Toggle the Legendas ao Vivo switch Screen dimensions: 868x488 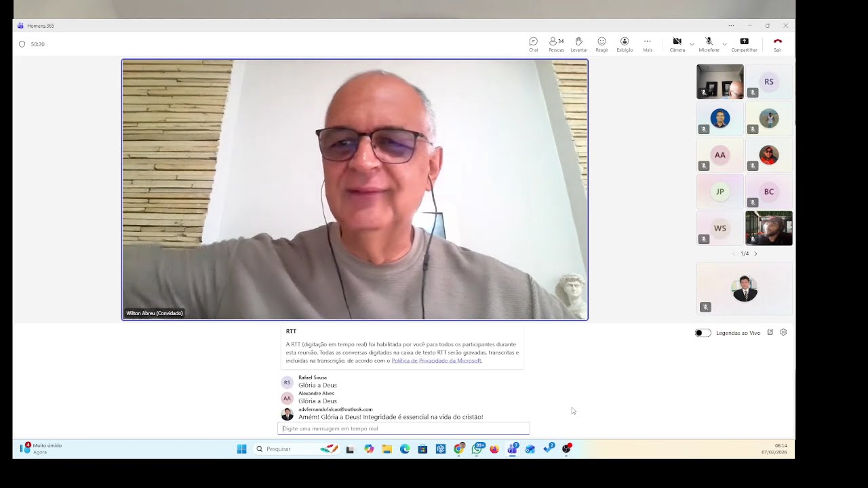tap(703, 333)
